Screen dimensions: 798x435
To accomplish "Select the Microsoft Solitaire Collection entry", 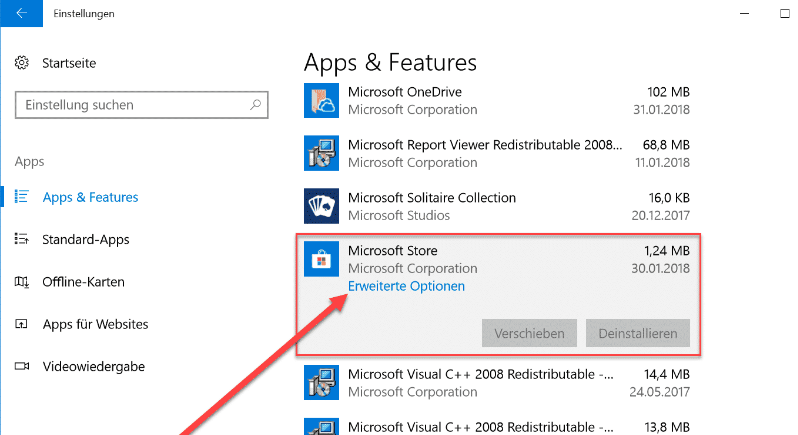I will (432, 198).
